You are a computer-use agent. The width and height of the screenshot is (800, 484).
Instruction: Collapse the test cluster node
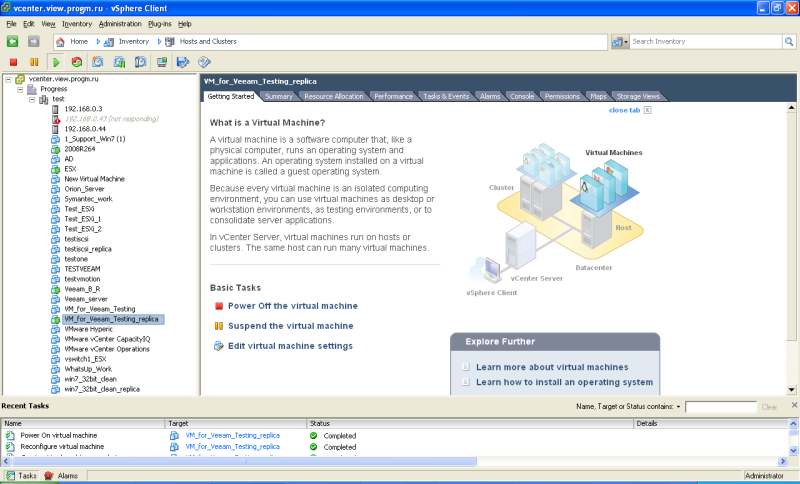[x=32, y=99]
